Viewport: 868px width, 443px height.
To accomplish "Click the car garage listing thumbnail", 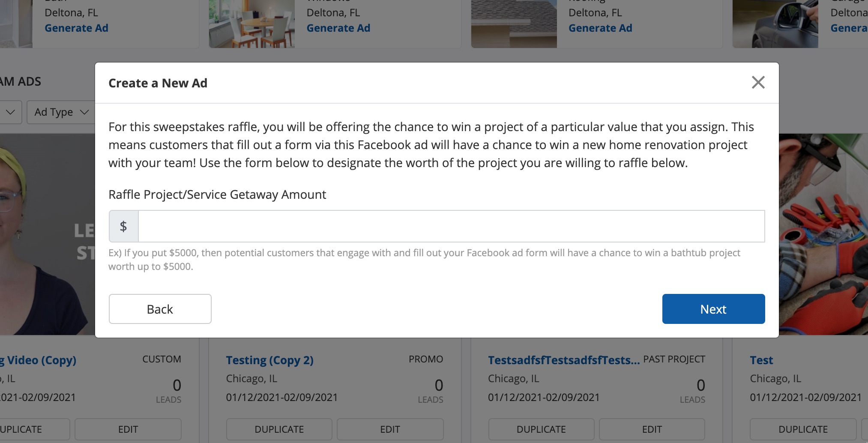I will pos(775,24).
